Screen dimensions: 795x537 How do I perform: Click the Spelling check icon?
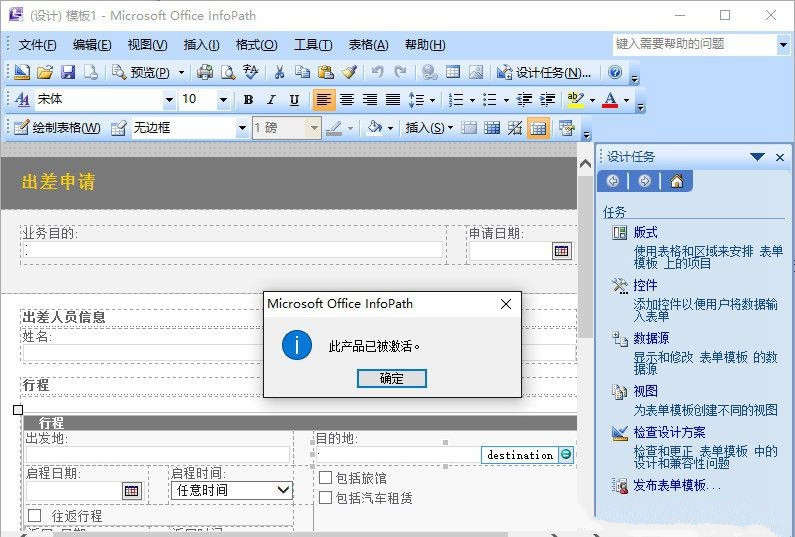click(x=250, y=73)
